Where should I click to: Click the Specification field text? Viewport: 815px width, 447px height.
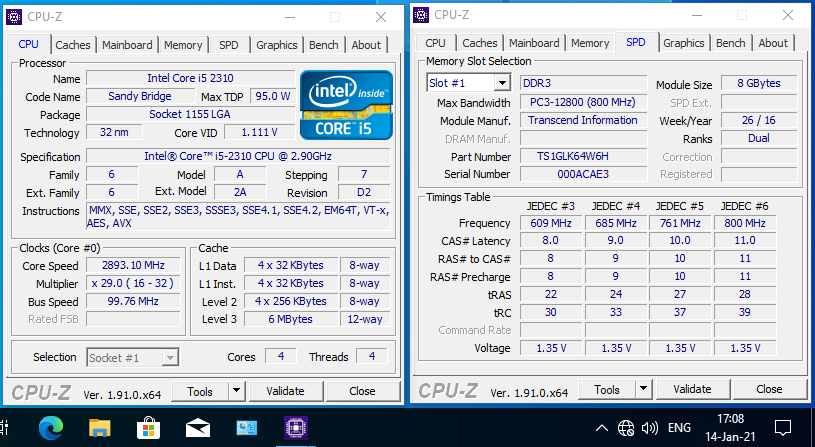[x=238, y=156]
